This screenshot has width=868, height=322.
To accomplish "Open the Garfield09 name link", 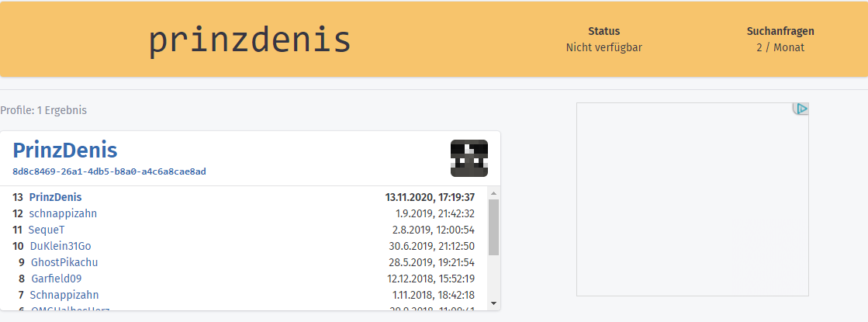I will [57, 279].
